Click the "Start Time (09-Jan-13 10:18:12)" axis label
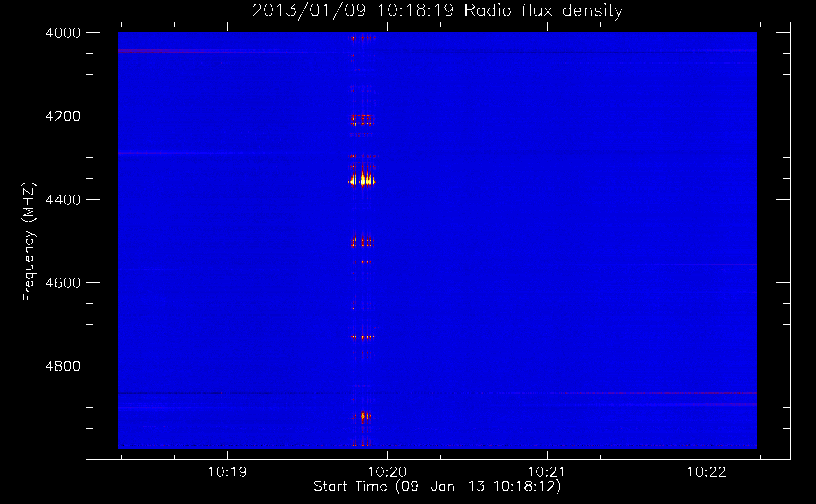Image resolution: width=816 pixels, height=504 pixels. coord(437,487)
